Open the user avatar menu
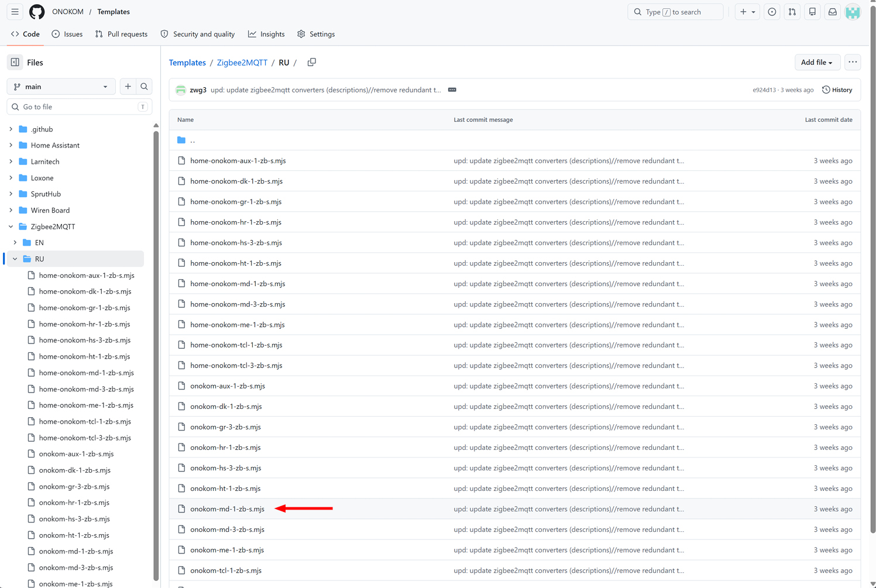 [853, 12]
